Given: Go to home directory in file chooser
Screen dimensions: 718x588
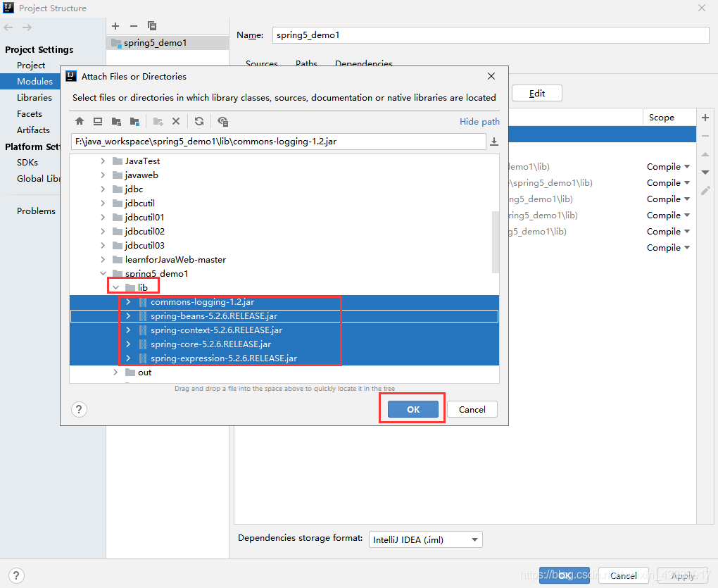Looking at the screenshot, I should tap(80, 121).
